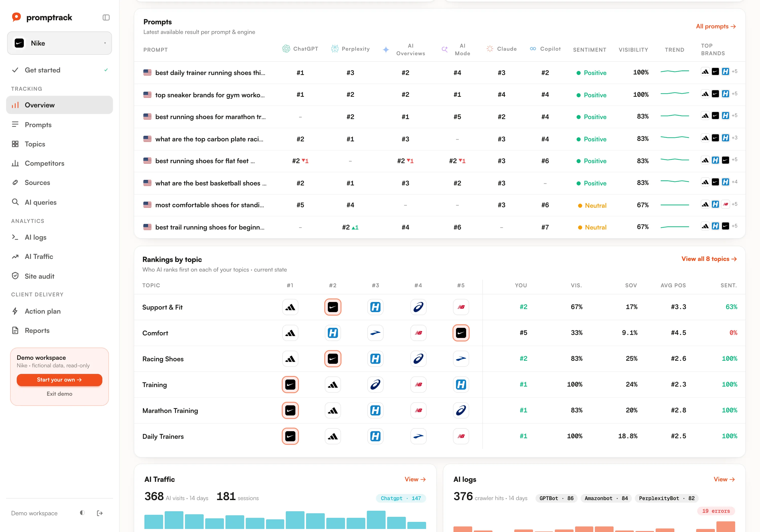Click the promptrack logo icon

(x=16, y=17)
